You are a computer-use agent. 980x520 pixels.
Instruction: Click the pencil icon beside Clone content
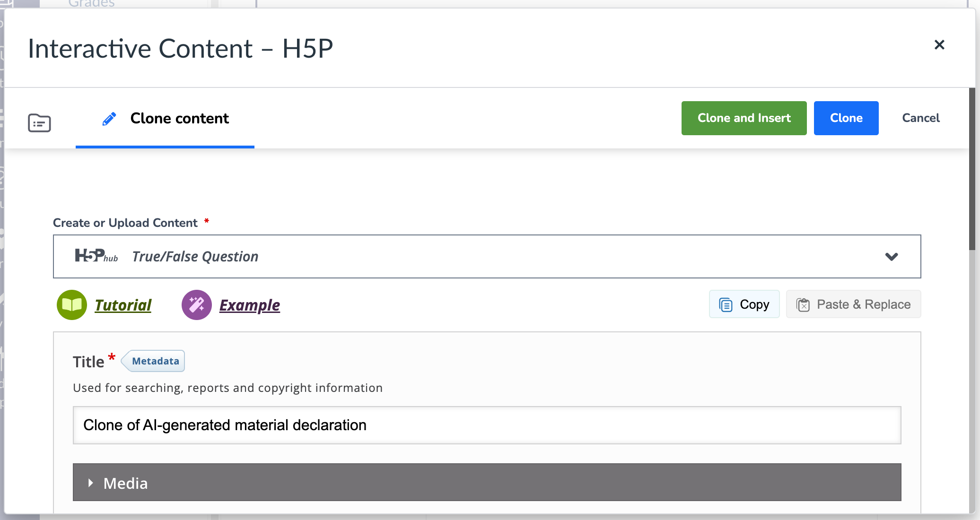(x=109, y=119)
